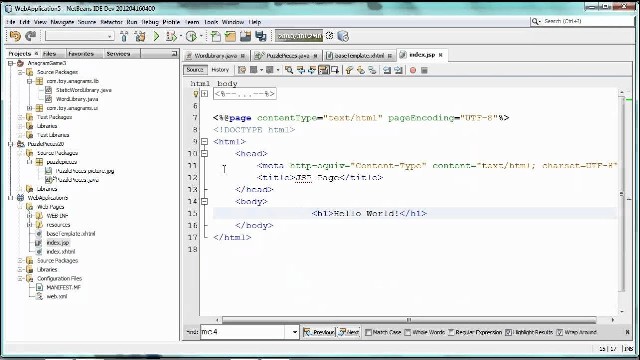Viewport: 640px width, 360px height.
Task: Click the Source view button
Action: (x=195, y=70)
